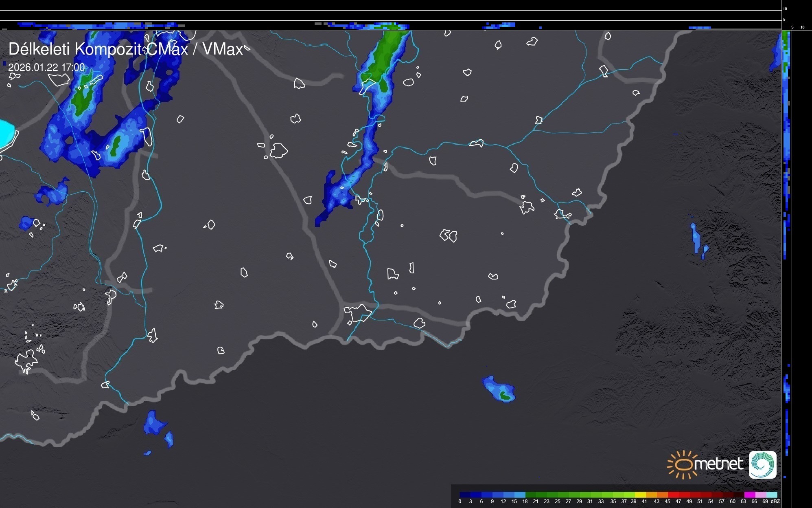Click the bright red 45 dBZ legend swatch
The width and height of the screenshot is (812, 508).
(x=673, y=495)
